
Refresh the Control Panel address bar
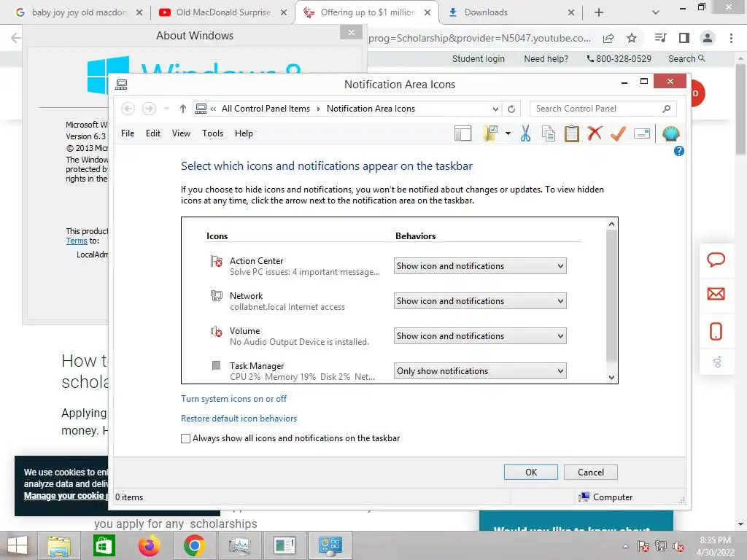pyautogui.click(x=511, y=109)
